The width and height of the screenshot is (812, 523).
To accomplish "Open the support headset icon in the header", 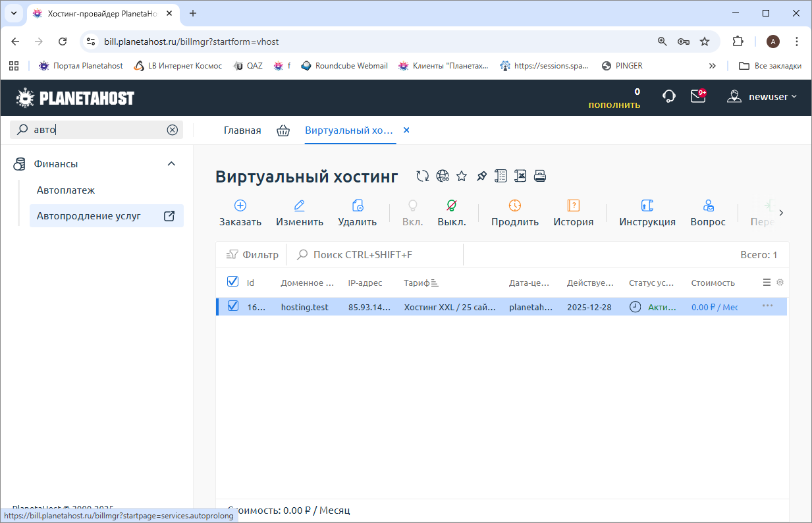I will (x=669, y=97).
